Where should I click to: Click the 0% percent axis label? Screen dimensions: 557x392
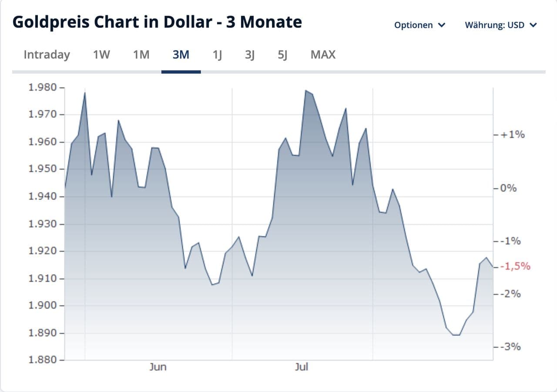(509, 188)
